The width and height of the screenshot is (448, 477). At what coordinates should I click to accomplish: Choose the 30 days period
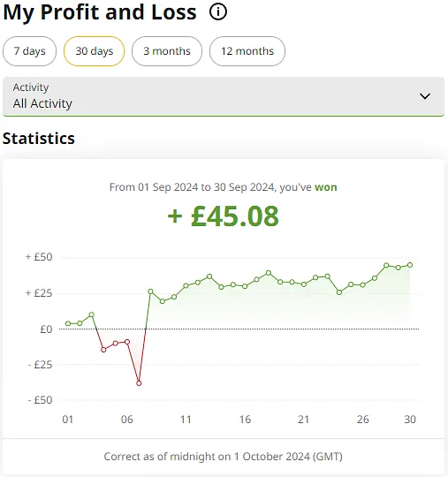pyautogui.click(x=94, y=51)
